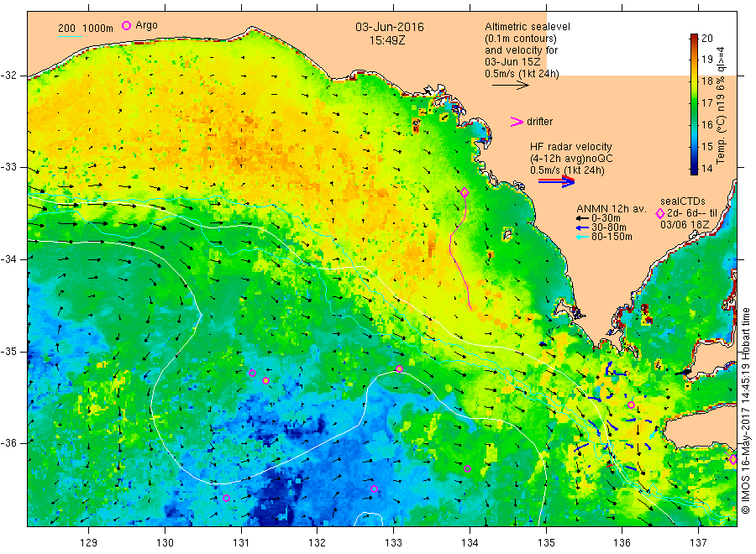Click the longitude label 133
The height and width of the screenshot is (554, 756).
click(x=393, y=543)
